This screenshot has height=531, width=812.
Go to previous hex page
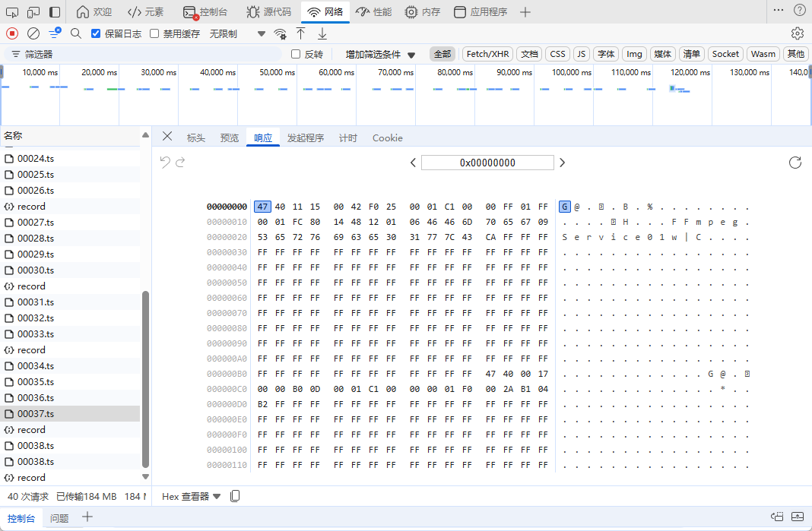point(413,163)
